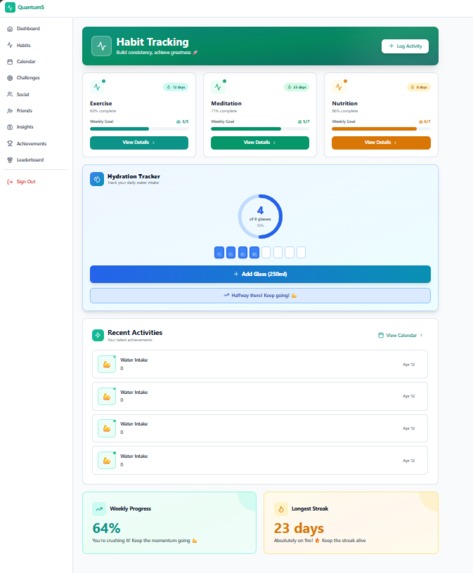The image size is (473, 573).
Task: Click the Longest Streak flame icon
Action: [281, 509]
